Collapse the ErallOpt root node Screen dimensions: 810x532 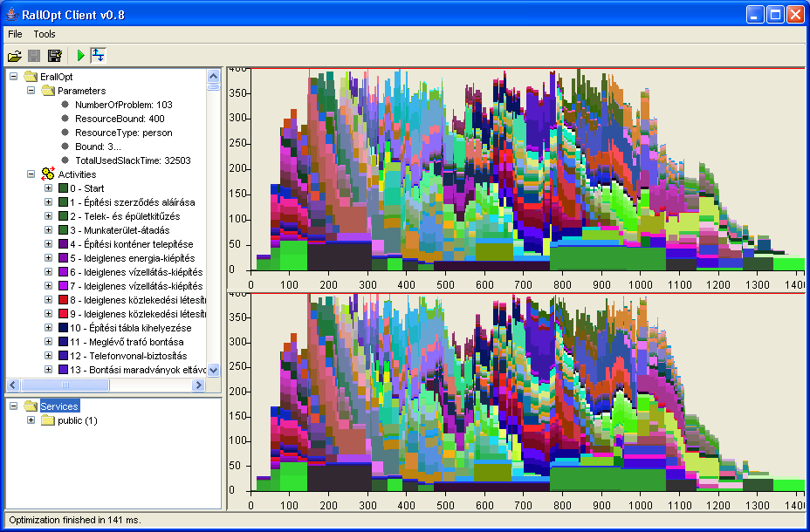[13, 77]
